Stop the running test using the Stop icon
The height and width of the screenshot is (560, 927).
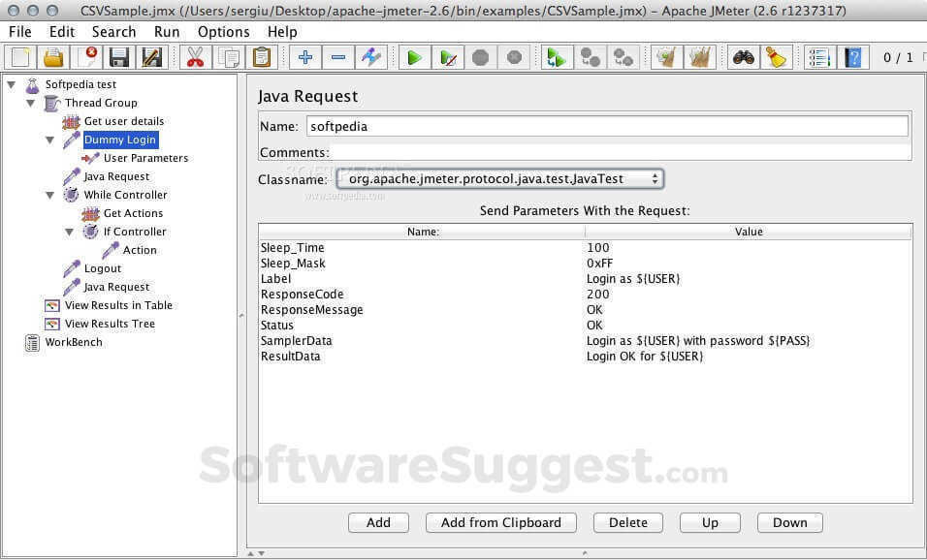click(x=480, y=57)
